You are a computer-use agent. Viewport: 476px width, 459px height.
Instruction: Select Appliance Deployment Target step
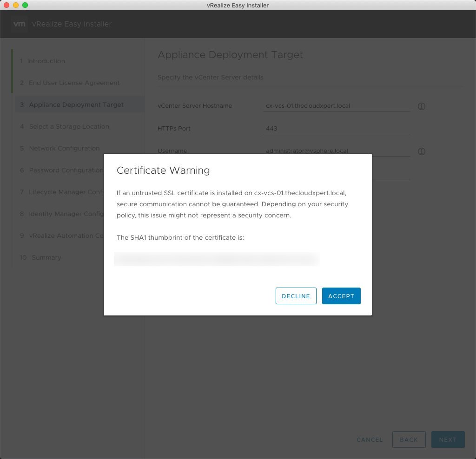(80, 105)
